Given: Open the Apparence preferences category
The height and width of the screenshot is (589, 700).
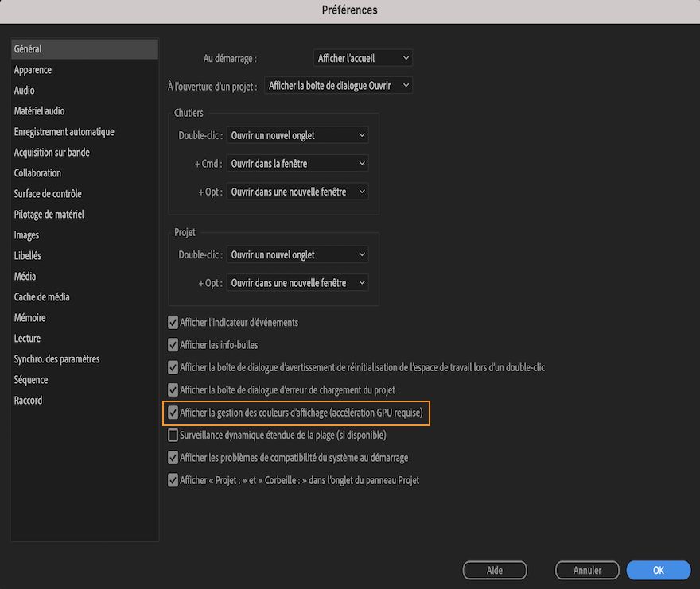Looking at the screenshot, I should click(x=33, y=69).
